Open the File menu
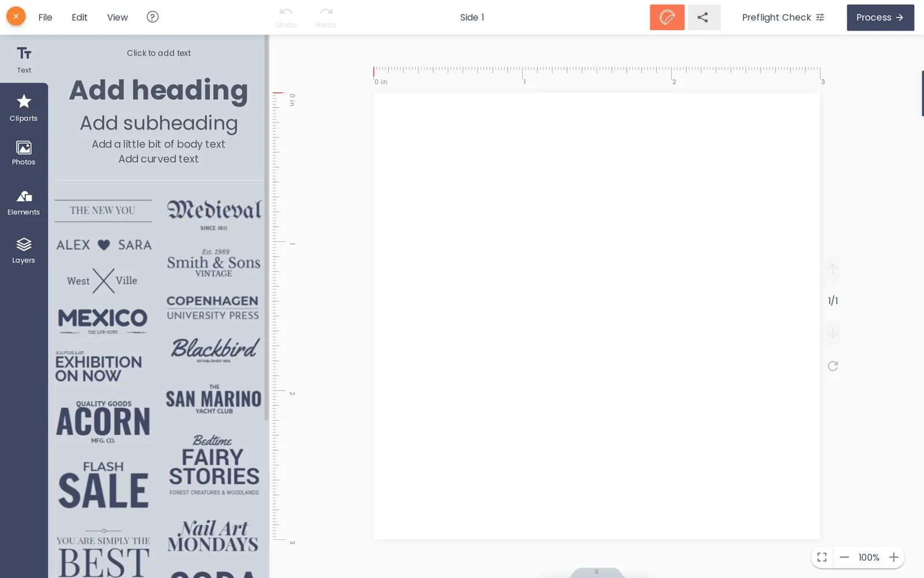The image size is (924, 578). click(x=45, y=17)
